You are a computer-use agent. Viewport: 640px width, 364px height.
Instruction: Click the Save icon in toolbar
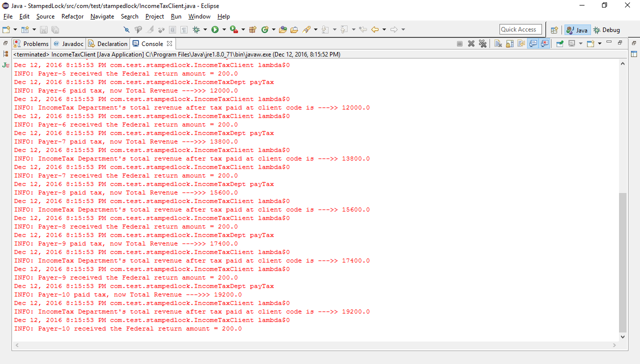43,30
